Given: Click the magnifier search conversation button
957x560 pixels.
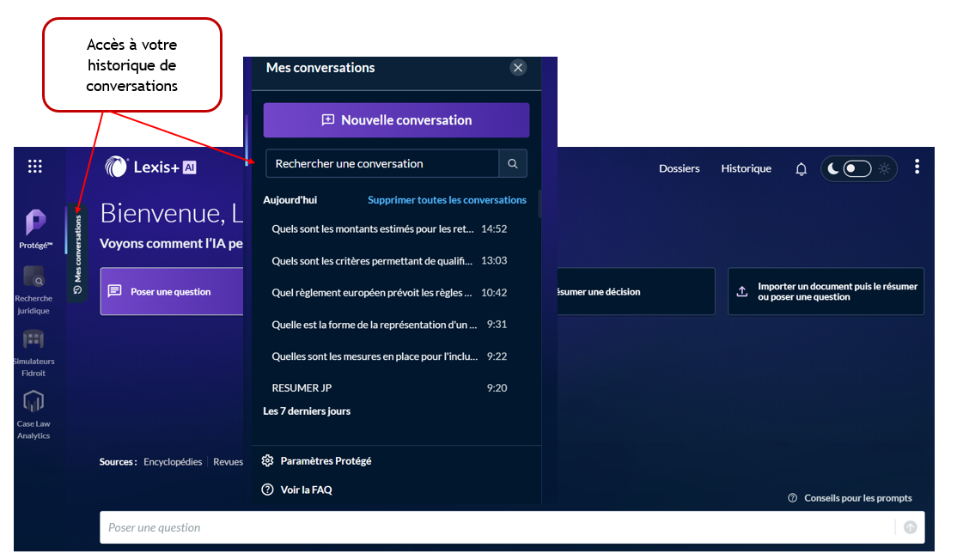Looking at the screenshot, I should (513, 163).
